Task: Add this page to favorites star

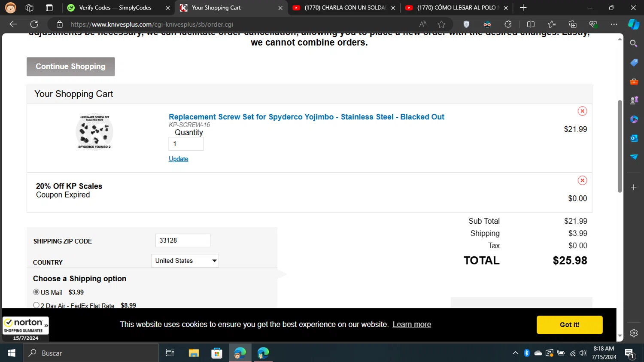Action: click(441, 24)
